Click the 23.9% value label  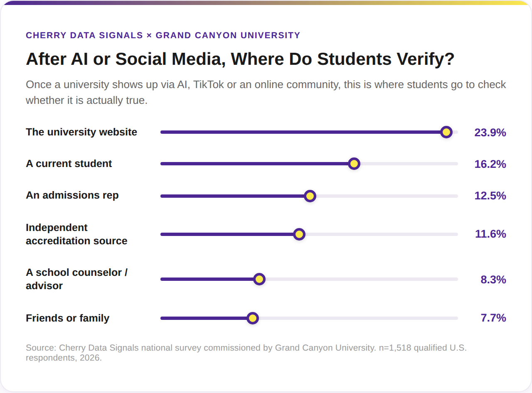coord(490,133)
